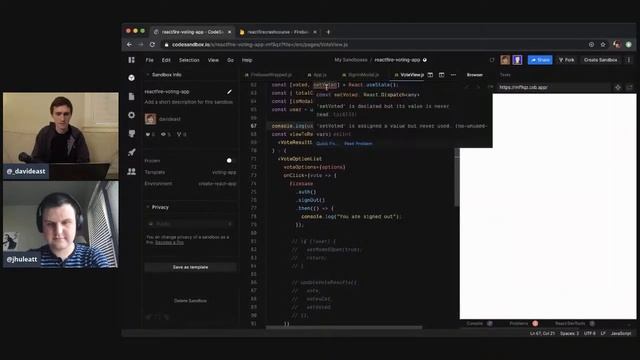Click Peek Problem in the hover tooltip
The image size is (640, 360).
click(x=358, y=144)
